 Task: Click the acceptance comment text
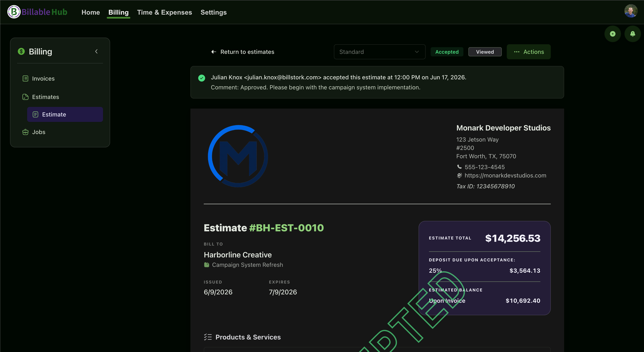pyautogui.click(x=316, y=87)
